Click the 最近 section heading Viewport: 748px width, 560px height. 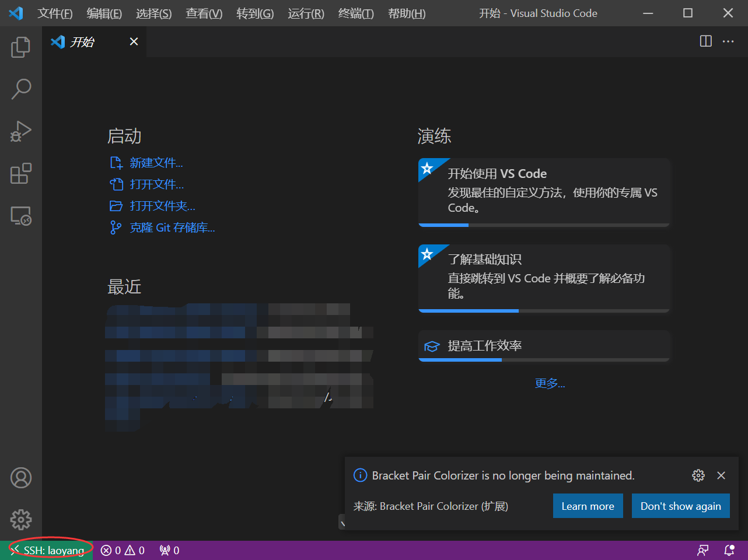coord(124,286)
